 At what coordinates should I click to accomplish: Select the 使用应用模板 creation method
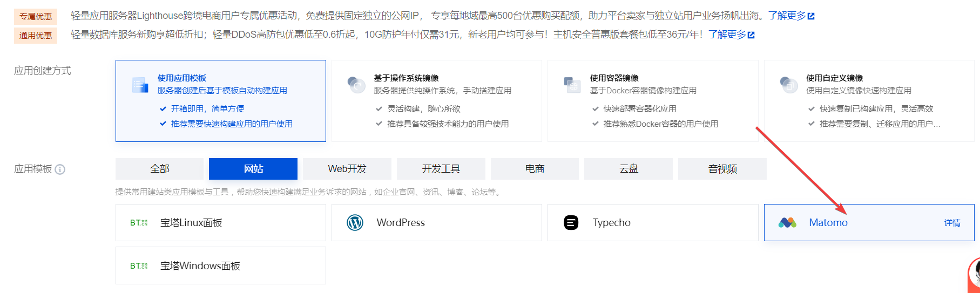pyautogui.click(x=221, y=101)
